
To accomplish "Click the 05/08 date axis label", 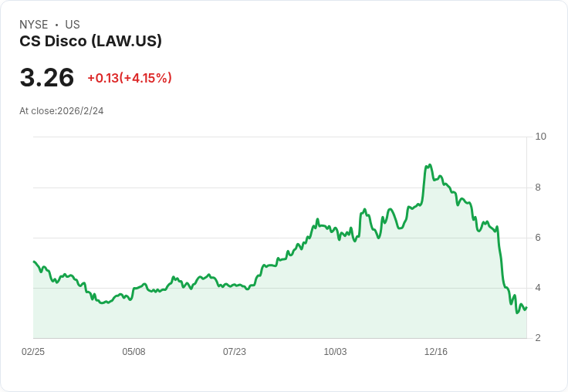I will (x=134, y=351).
